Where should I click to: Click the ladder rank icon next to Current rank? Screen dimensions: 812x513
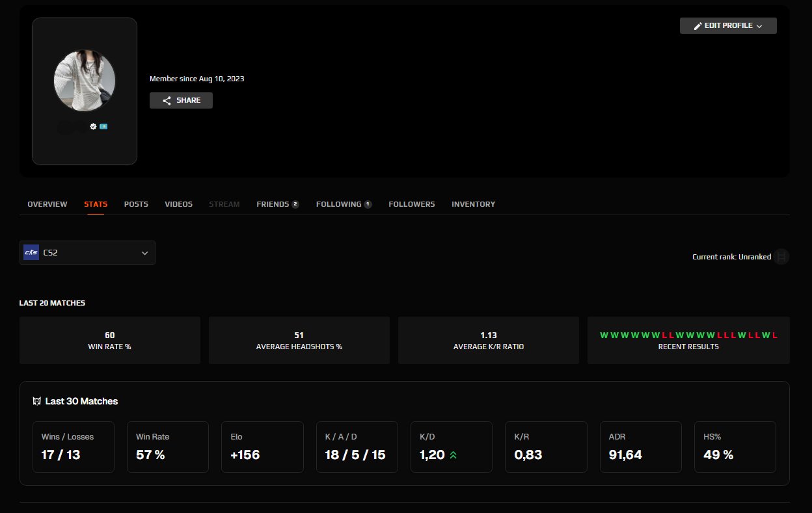pyautogui.click(x=781, y=256)
